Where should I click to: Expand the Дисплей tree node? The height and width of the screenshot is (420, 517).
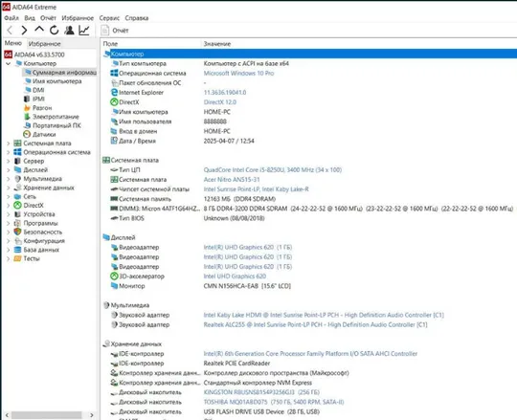[x=9, y=170]
